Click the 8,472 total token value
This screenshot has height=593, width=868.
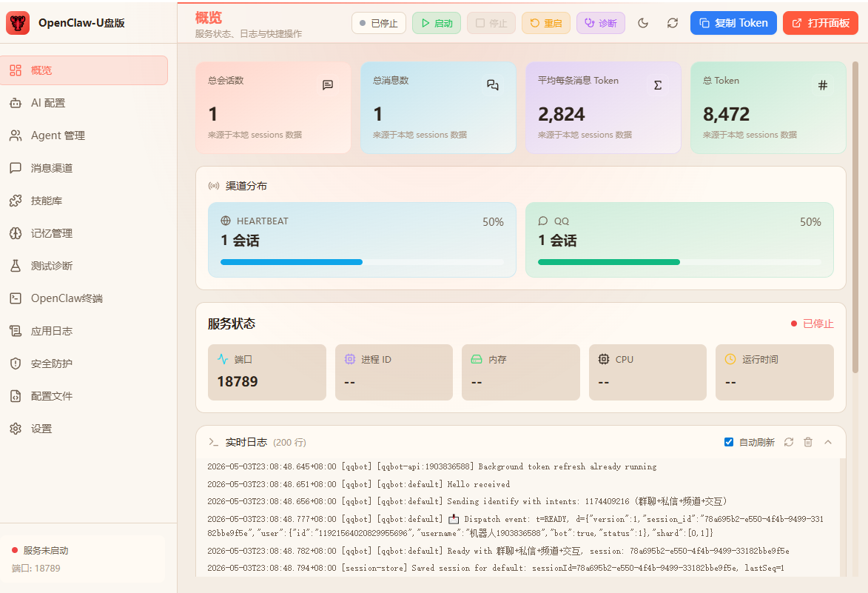[x=726, y=115]
